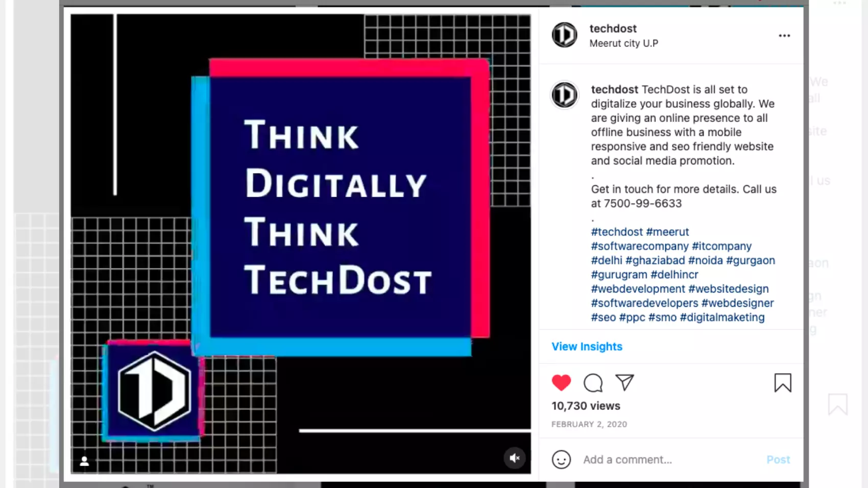Open techdost username in the caption
The width and height of the screenshot is (868, 488).
pos(614,89)
